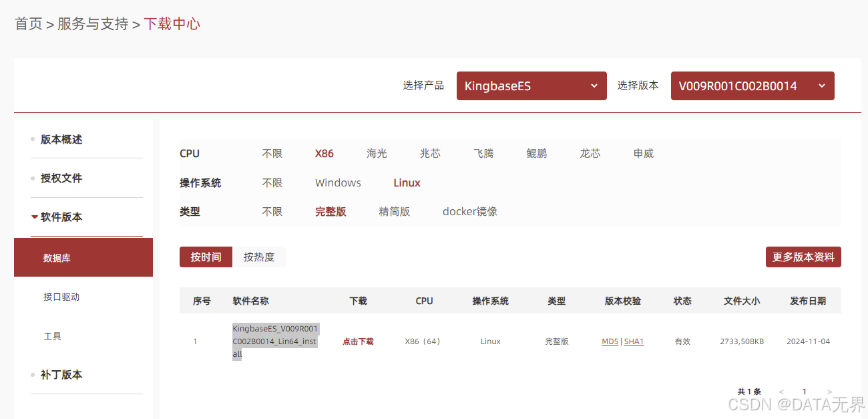Click the 软件名称 column header
This screenshot has width=868, height=419.
(250, 301)
